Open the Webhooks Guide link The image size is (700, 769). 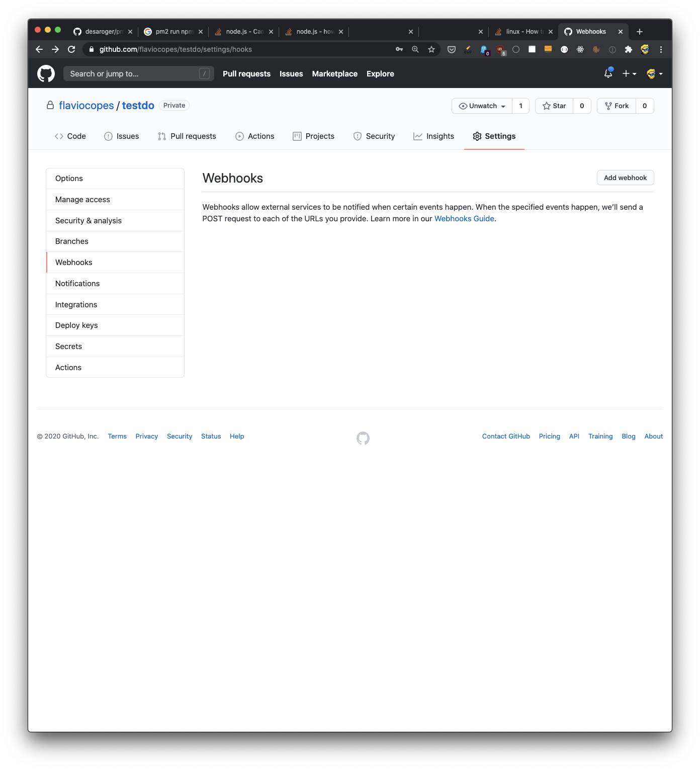coord(464,219)
